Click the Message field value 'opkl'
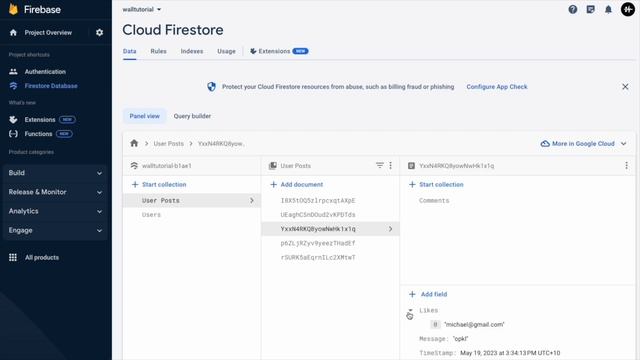The height and width of the screenshot is (360, 640). pyautogui.click(x=460, y=339)
